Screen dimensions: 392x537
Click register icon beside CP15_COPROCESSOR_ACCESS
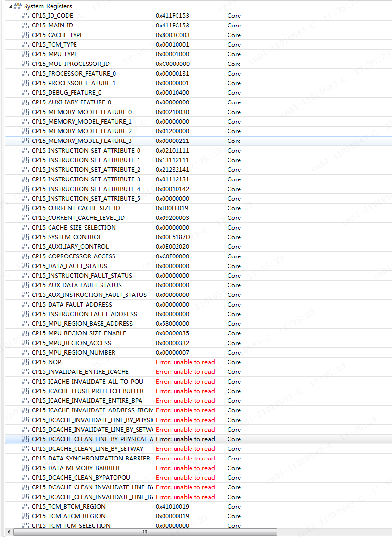coord(25,256)
